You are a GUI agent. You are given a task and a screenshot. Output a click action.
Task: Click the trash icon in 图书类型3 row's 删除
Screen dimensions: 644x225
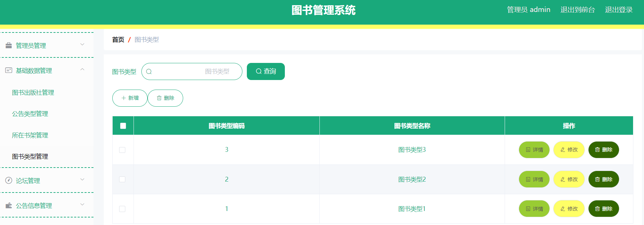(x=597, y=150)
